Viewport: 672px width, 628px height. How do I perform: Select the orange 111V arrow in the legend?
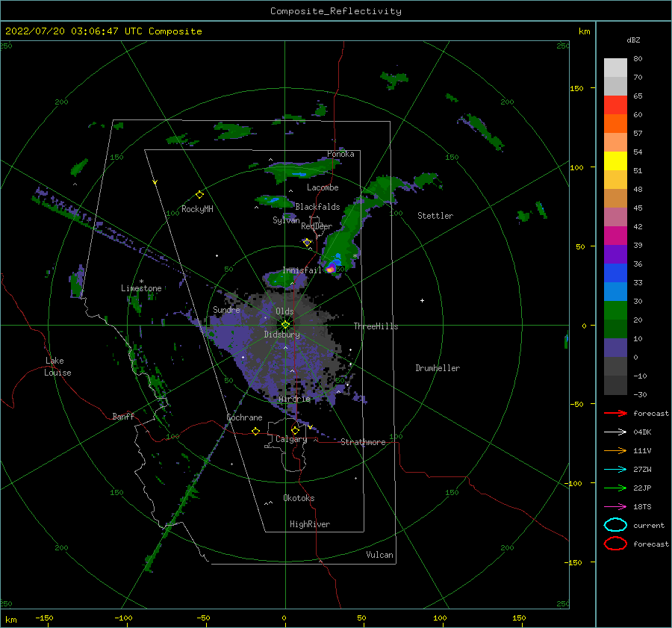(615, 450)
